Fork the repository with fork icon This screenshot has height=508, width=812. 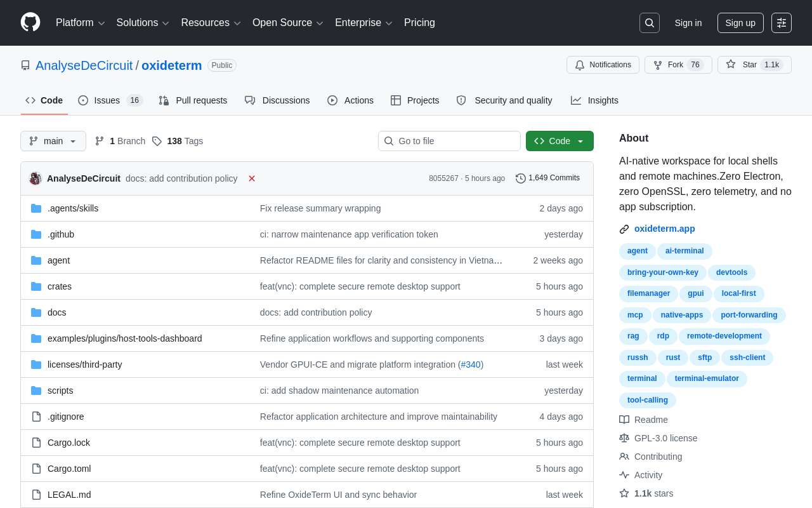coord(678,65)
